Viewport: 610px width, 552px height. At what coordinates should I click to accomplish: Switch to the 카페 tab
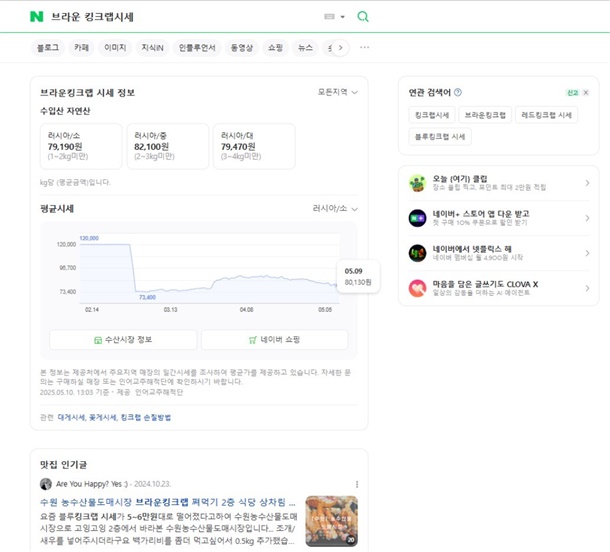[81, 48]
